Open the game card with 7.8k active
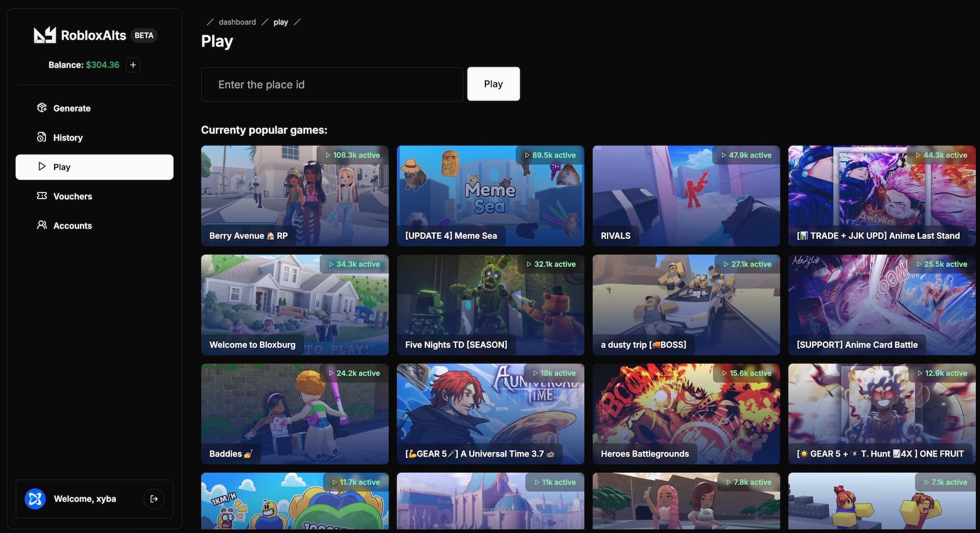 (x=686, y=501)
